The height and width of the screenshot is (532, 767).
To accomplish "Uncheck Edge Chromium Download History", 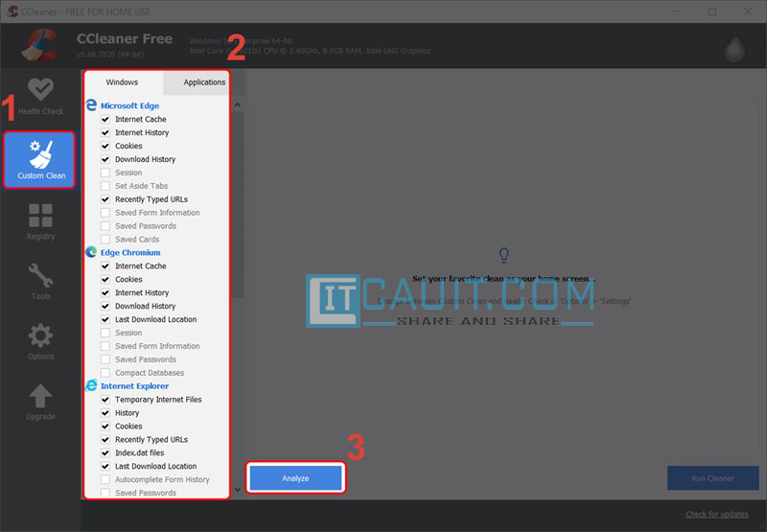I will click(105, 306).
